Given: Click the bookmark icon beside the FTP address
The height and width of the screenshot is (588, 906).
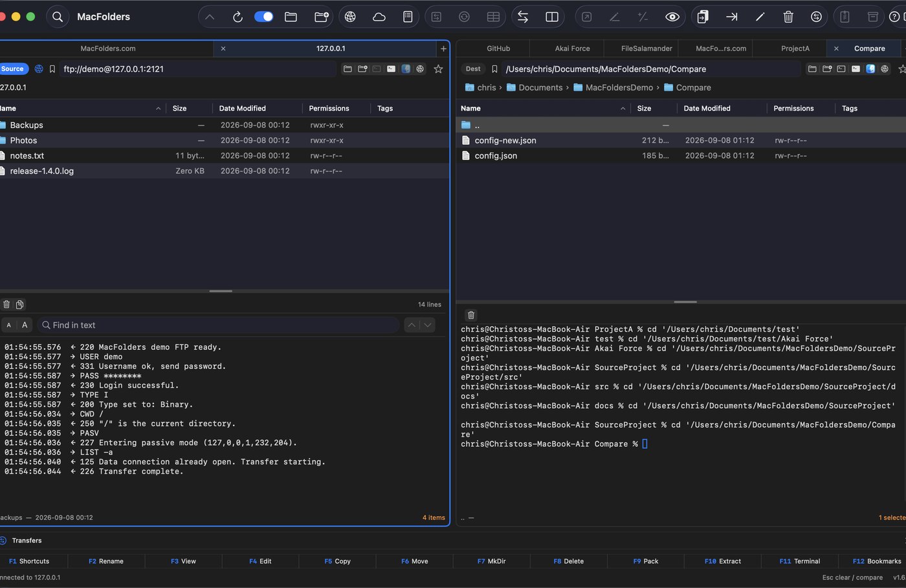Looking at the screenshot, I should coord(52,69).
